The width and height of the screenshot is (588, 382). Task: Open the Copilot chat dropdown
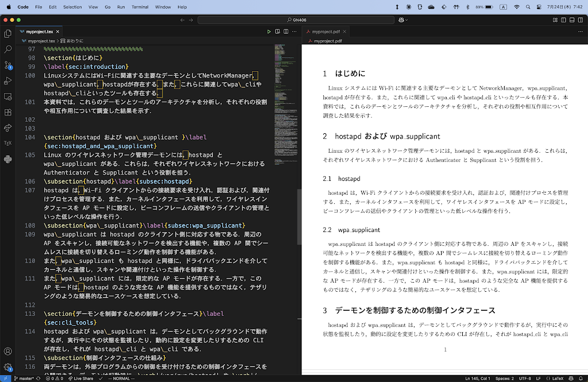pos(403,20)
